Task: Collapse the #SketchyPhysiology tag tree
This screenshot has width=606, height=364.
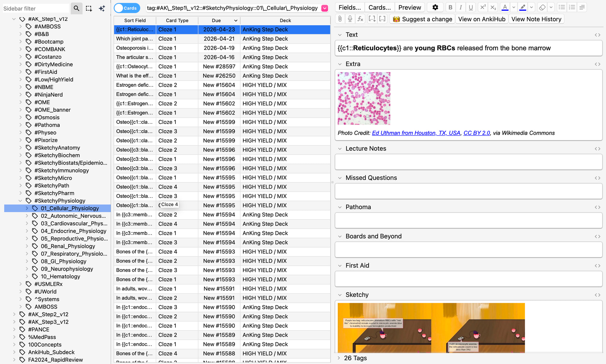Action: point(20,201)
